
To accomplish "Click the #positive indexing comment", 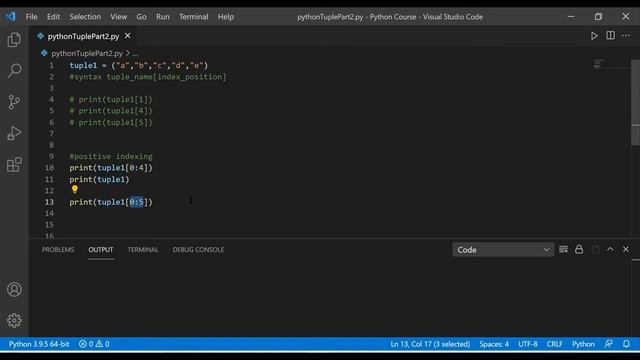I will [x=111, y=156].
